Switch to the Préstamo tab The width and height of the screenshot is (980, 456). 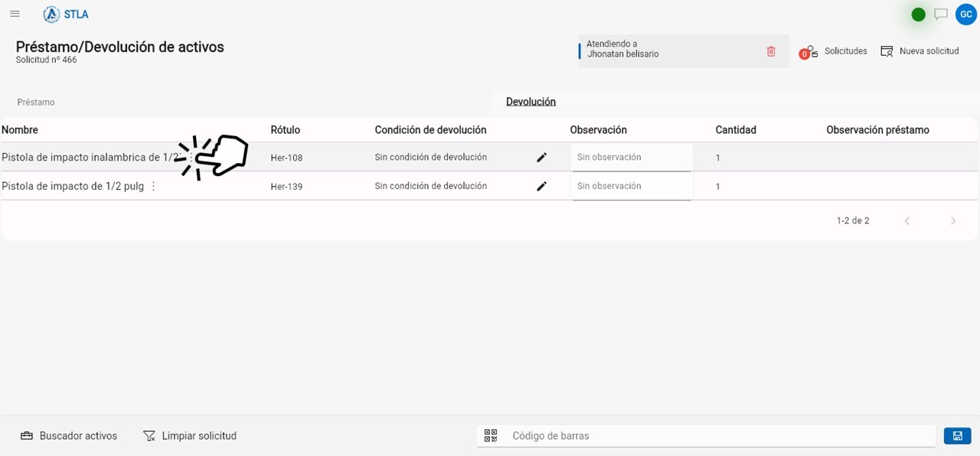coord(36,102)
